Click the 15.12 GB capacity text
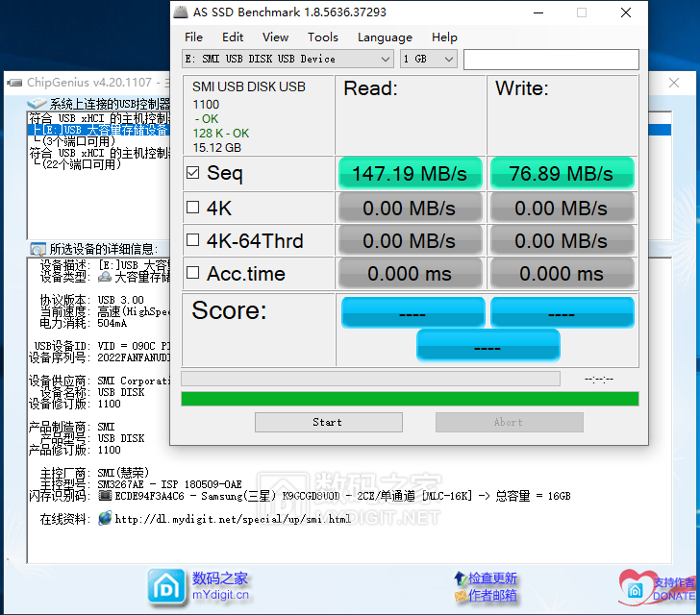The height and width of the screenshot is (615, 700). pos(217,148)
